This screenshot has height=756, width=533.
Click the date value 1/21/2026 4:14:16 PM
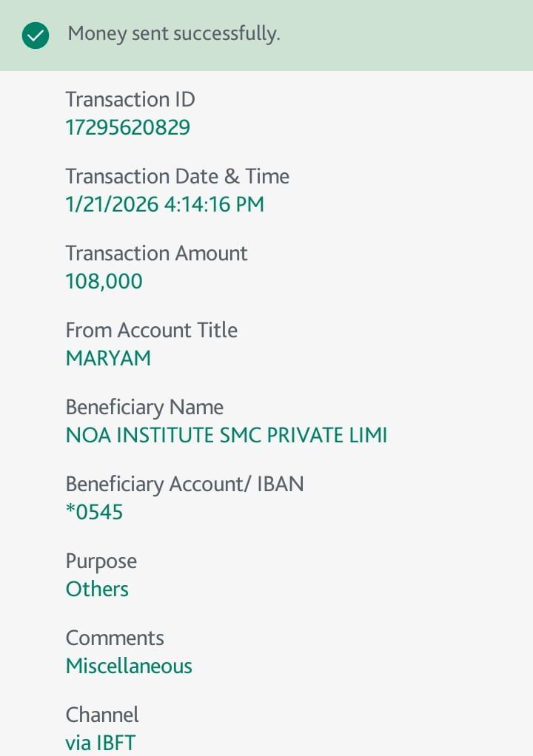pyautogui.click(x=165, y=205)
